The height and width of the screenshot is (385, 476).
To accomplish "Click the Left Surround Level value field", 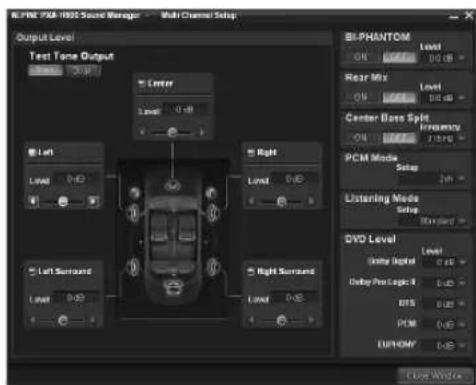I will click(x=77, y=298).
